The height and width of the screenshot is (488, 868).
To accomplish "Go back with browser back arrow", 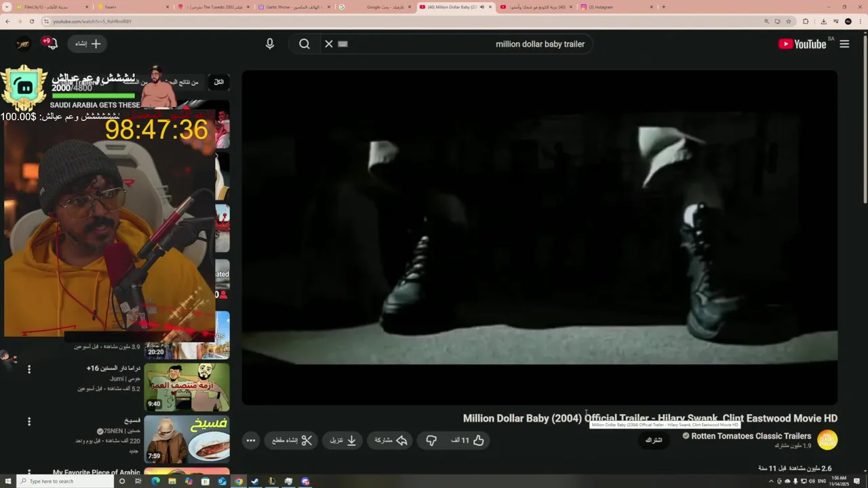I will (7, 21).
